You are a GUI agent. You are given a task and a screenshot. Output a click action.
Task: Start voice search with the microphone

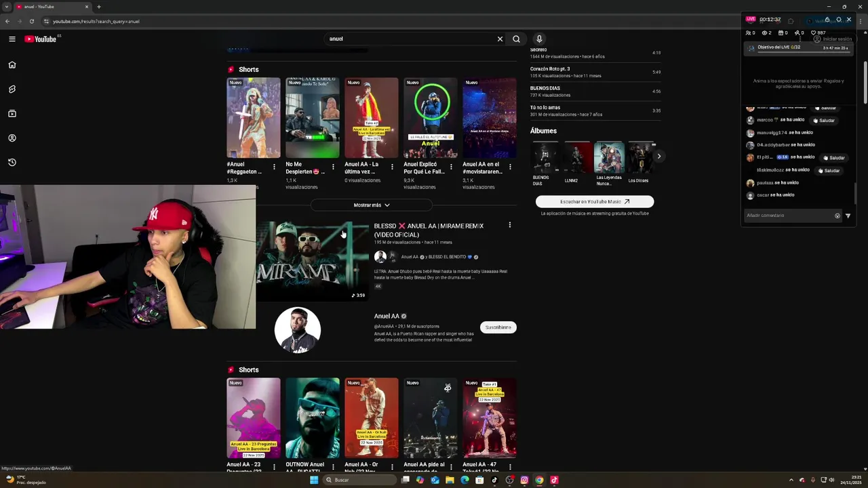[539, 39]
